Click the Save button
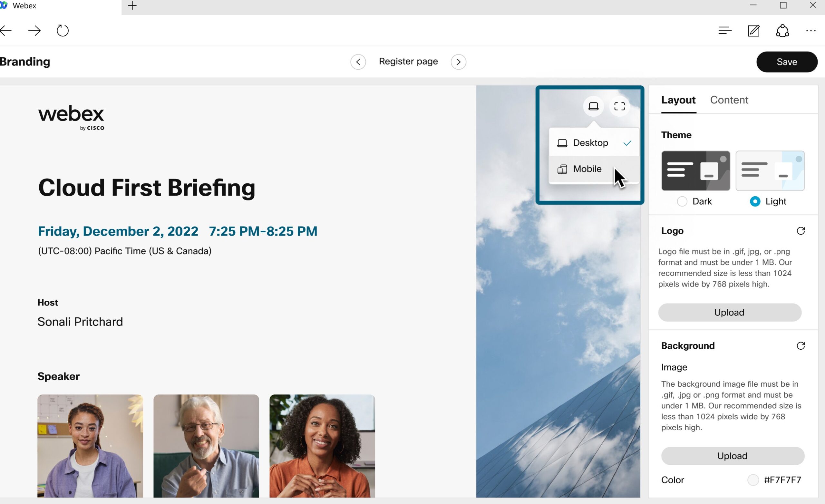 click(x=787, y=62)
